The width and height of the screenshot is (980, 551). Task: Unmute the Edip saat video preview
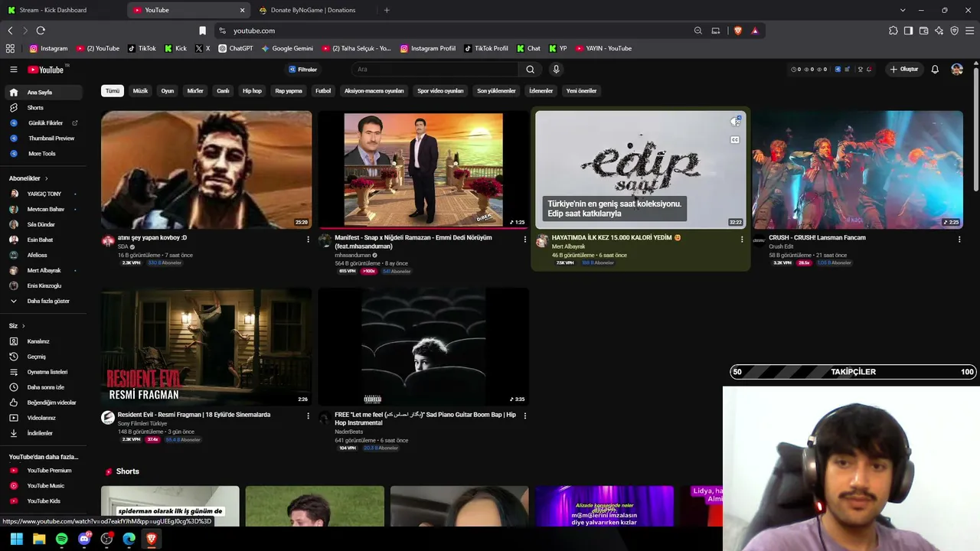[x=735, y=121]
